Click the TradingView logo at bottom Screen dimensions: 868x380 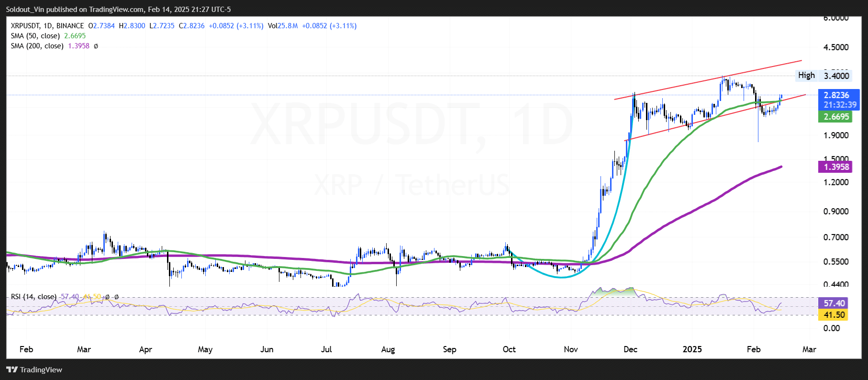click(34, 369)
